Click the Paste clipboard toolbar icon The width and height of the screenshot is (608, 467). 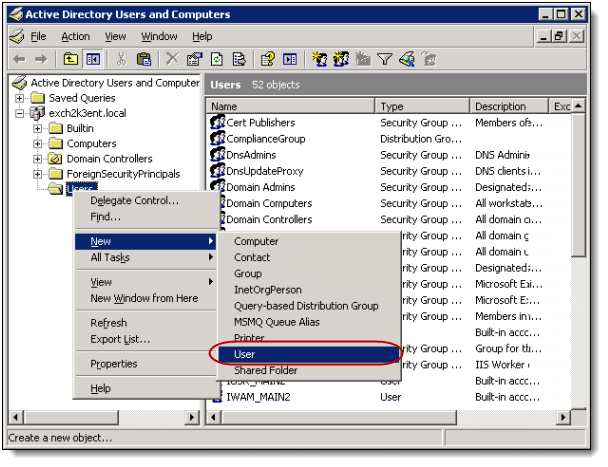point(144,59)
